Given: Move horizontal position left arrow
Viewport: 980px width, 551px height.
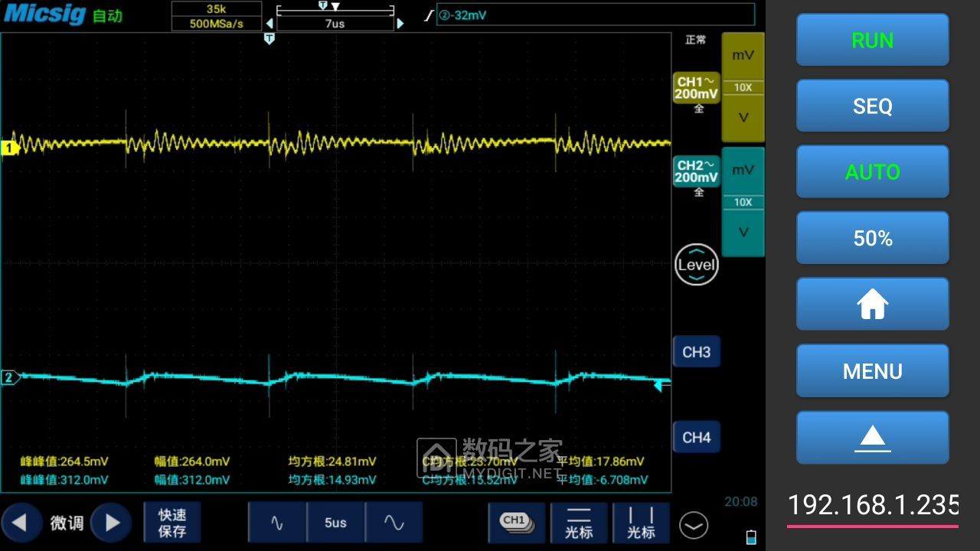Looking at the screenshot, I should pos(269,24).
